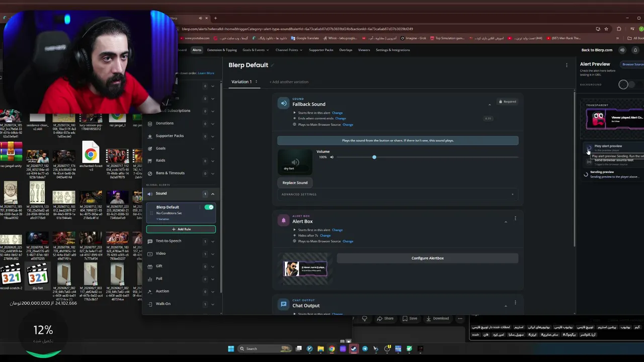The height and width of the screenshot is (362, 644).
Task: Edit the Blerp Default title pencil icon
Action: (273, 65)
